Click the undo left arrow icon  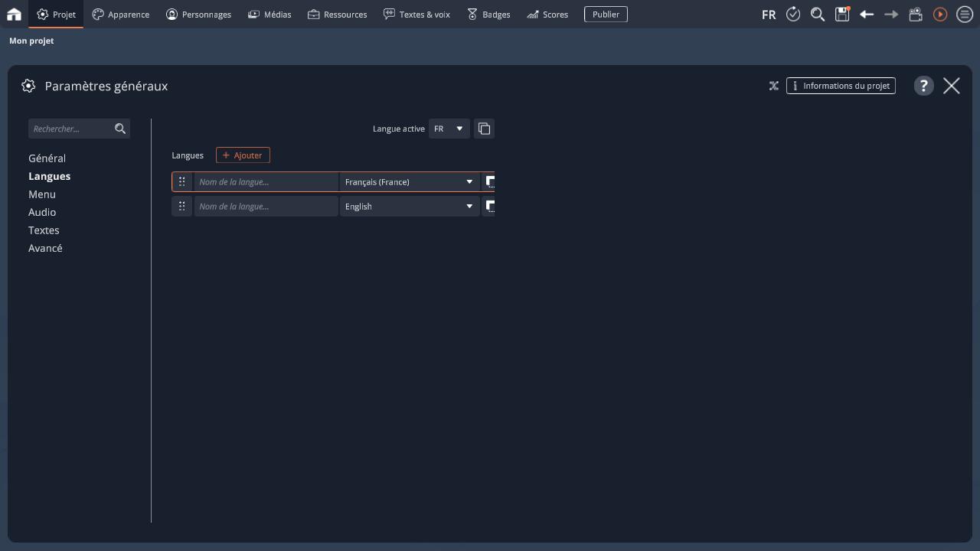tap(867, 14)
